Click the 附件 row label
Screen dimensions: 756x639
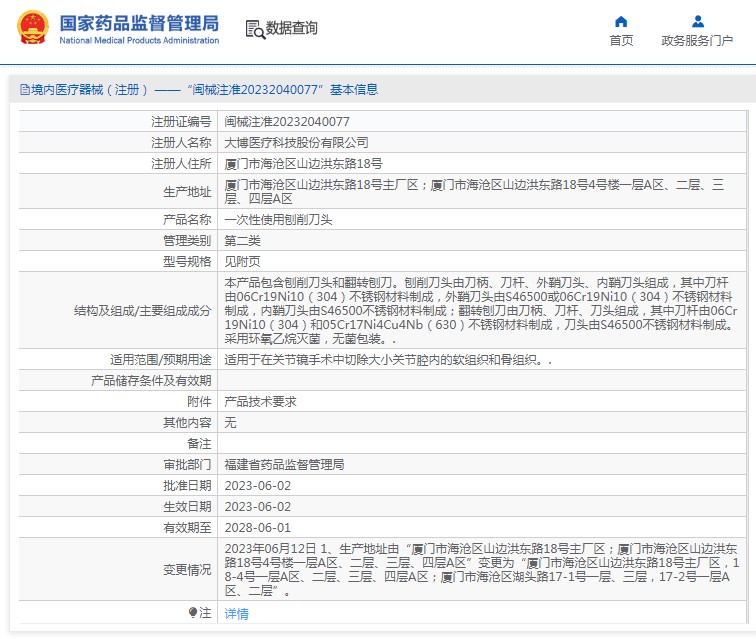(x=199, y=401)
